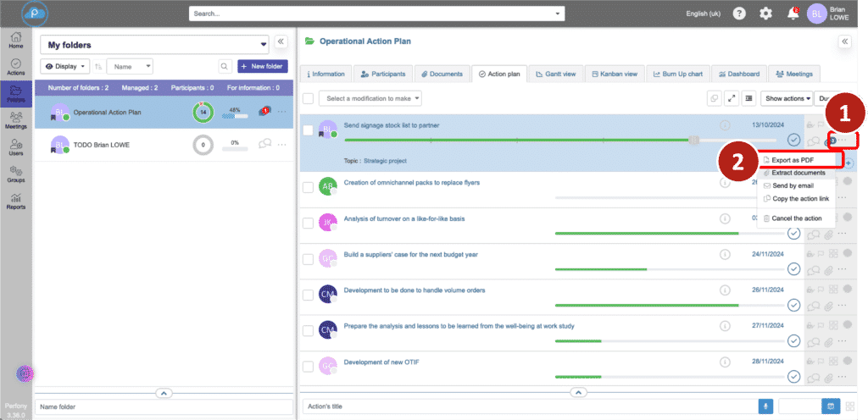Click the notifications bell icon
Image resolution: width=868 pixels, height=420 pixels.
pyautogui.click(x=793, y=14)
